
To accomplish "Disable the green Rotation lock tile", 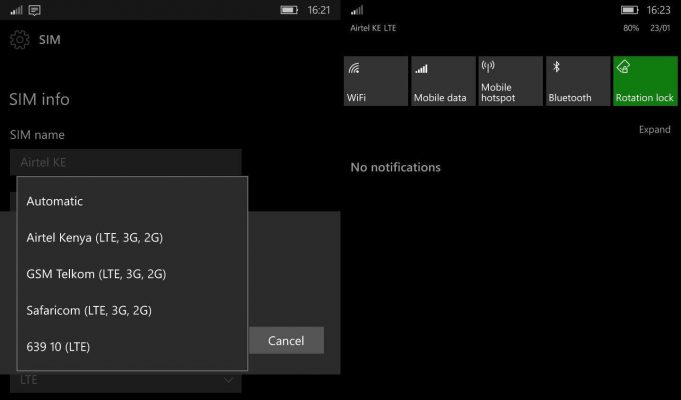I will (x=645, y=81).
